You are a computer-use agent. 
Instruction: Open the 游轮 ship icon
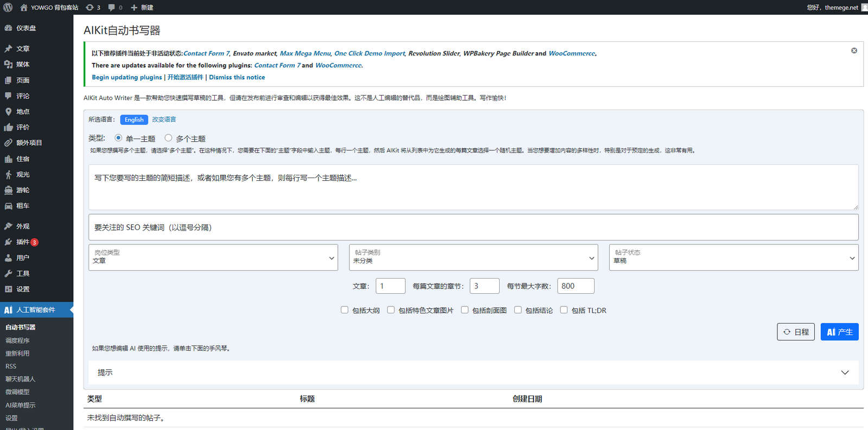(8, 191)
